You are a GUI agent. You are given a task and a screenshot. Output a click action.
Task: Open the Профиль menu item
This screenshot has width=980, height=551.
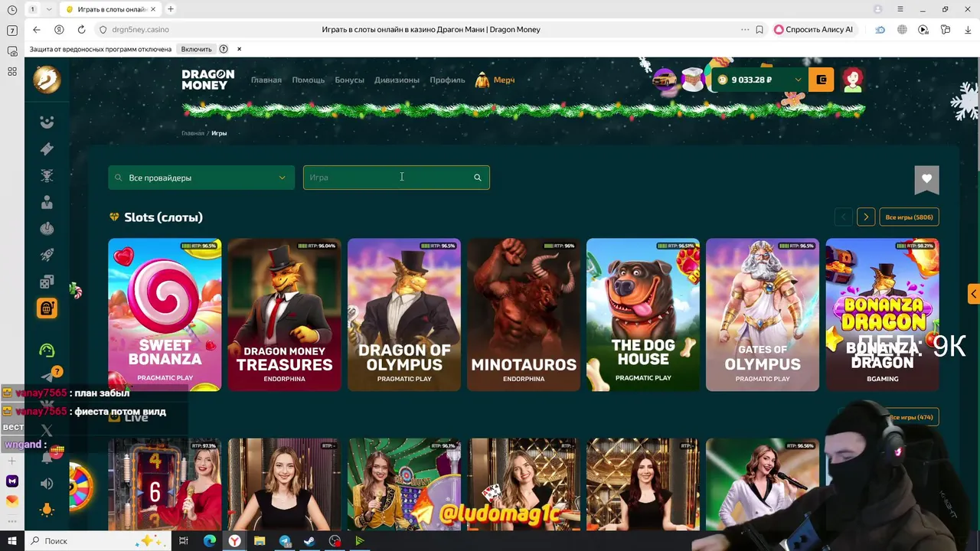tap(447, 80)
